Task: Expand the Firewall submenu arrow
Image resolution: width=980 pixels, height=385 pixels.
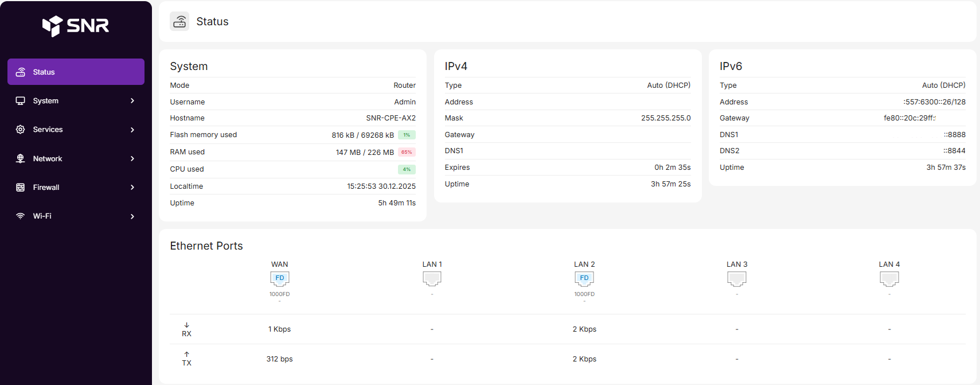Action: [x=132, y=188]
